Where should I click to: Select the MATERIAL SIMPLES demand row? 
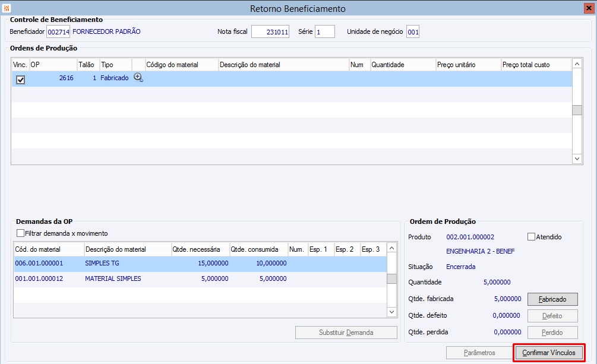113,278
